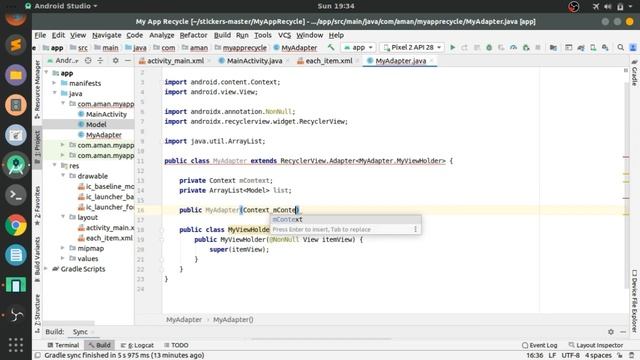Click the blue user account icon
Viewport: 640px width, 360px height.
tap(633, 47)
